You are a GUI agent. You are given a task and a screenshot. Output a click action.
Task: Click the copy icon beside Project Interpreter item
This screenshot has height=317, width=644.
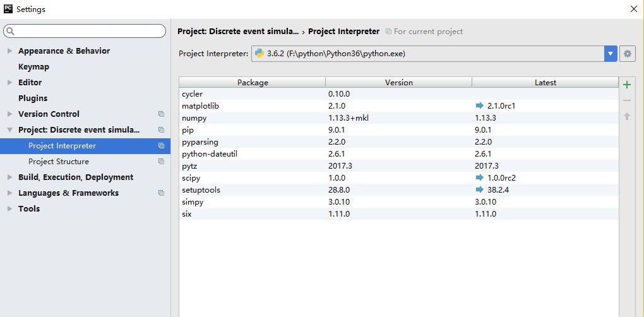tap(162, 146)
